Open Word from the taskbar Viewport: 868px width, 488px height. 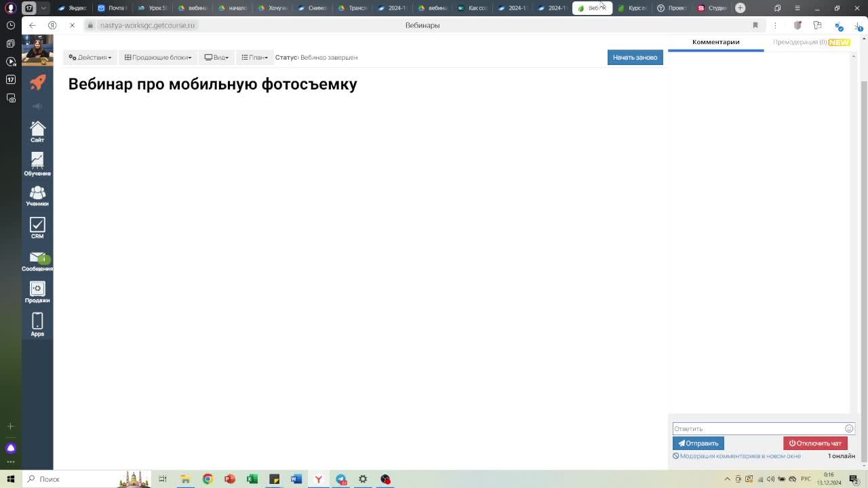pos(296,479)
